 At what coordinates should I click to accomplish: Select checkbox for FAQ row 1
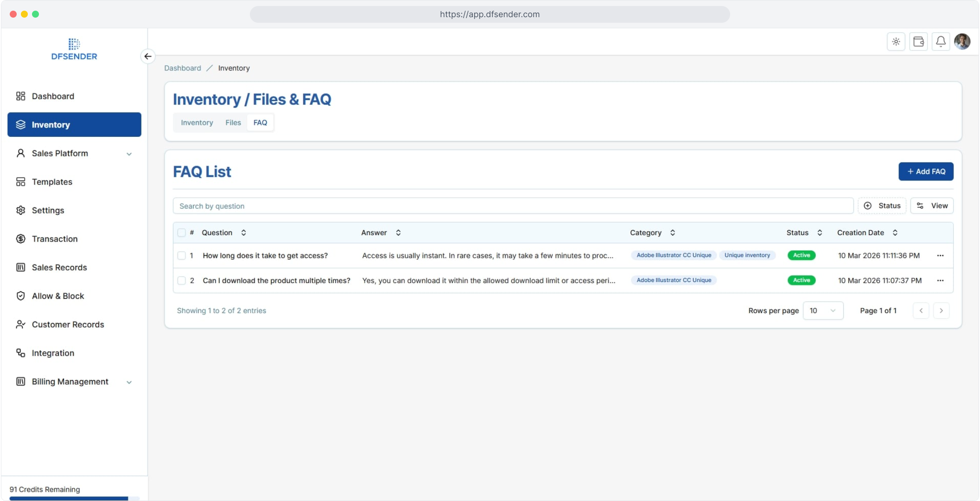pos(181,256)
